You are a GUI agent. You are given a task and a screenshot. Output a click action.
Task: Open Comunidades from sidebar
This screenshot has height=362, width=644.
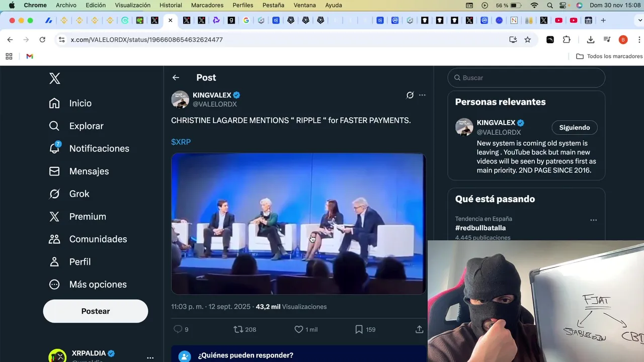tap(88, 239)
